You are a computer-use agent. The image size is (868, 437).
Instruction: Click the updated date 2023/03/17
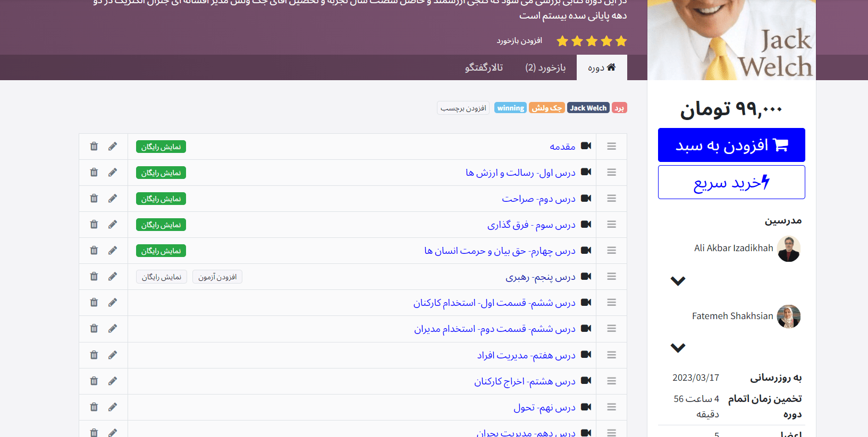(x=696, y=378)
